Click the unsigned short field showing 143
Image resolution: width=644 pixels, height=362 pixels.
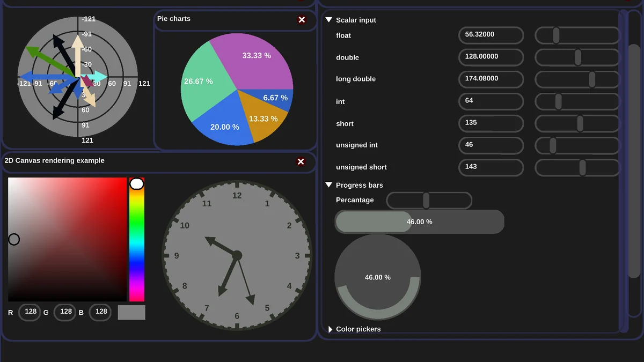491,167
